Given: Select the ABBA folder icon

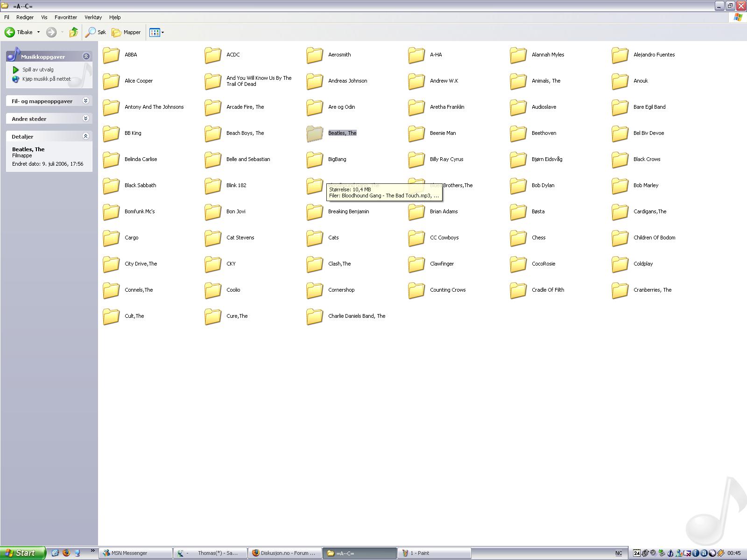Looking at the screenshot, I should 111,55.
